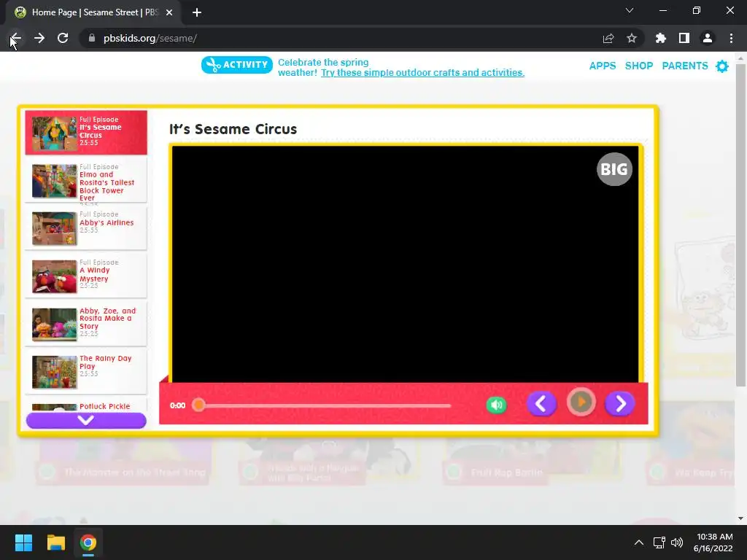Select Abby's Airlines episode
This screenshot has height=560, width=747.
click(86, 227)
